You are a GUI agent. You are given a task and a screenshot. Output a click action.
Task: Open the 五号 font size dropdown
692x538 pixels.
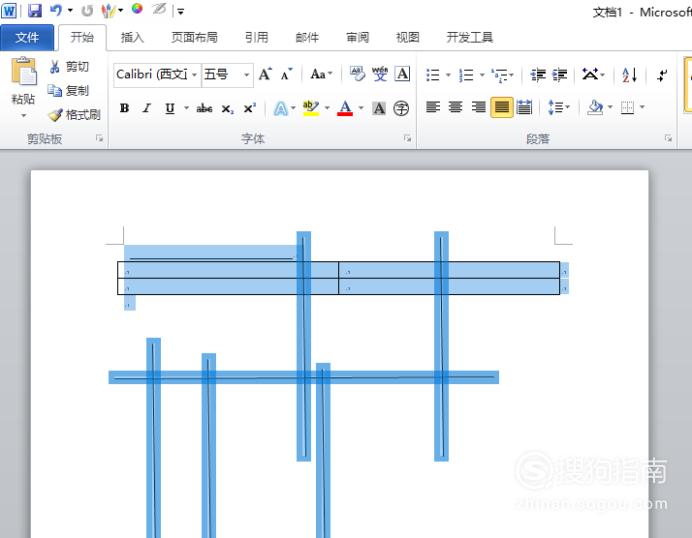tap(247, 75)
